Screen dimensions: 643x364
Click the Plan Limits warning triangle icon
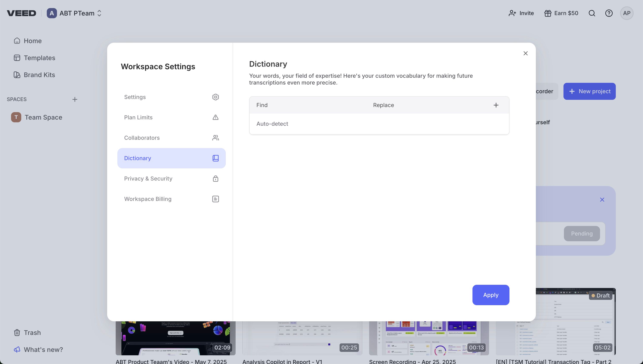(215, 117)
